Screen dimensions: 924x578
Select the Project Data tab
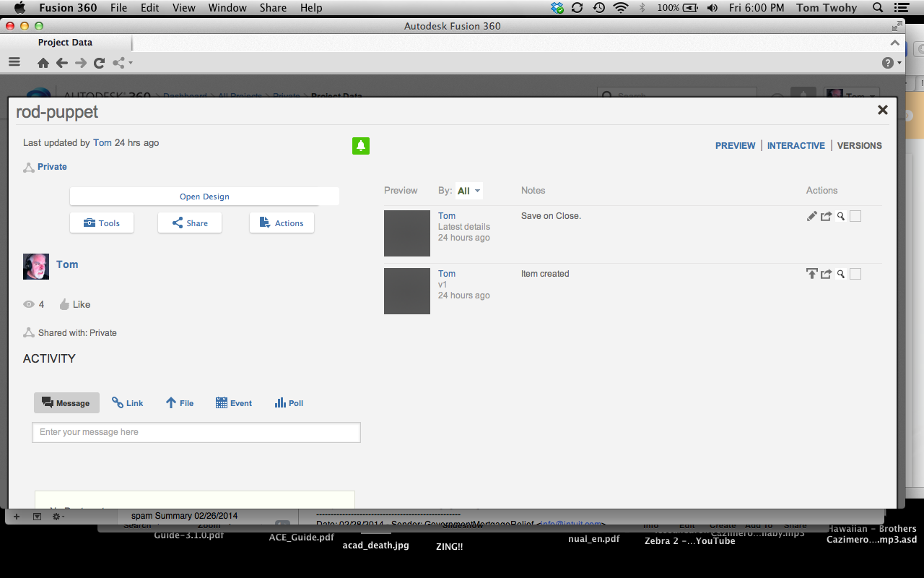point(65,43)
